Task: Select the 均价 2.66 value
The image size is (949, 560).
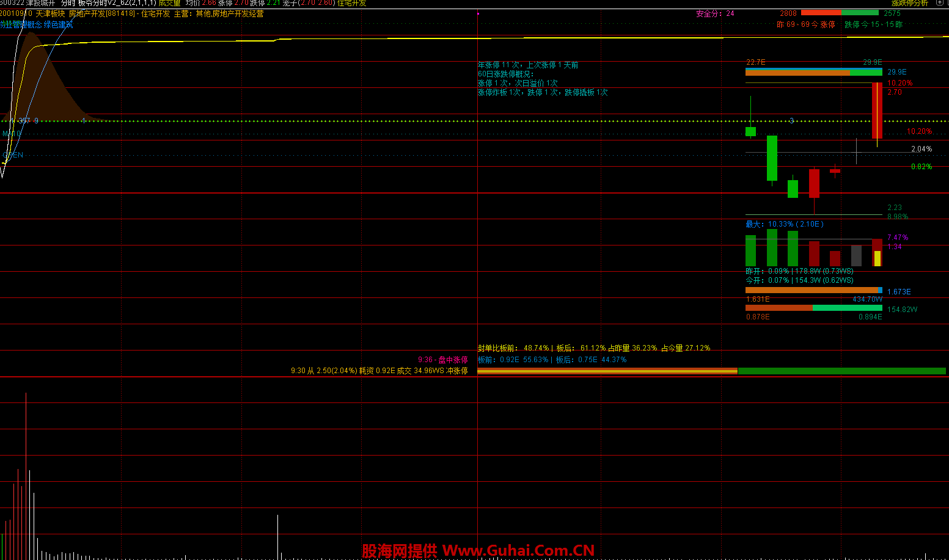Action: 201,3
